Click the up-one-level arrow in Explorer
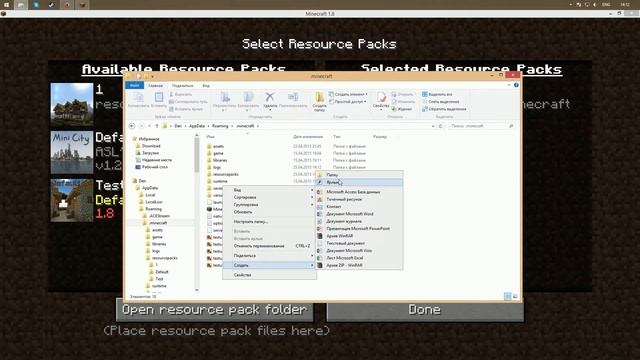This screenshot has width=640, height=360. [x=157, y=126]
